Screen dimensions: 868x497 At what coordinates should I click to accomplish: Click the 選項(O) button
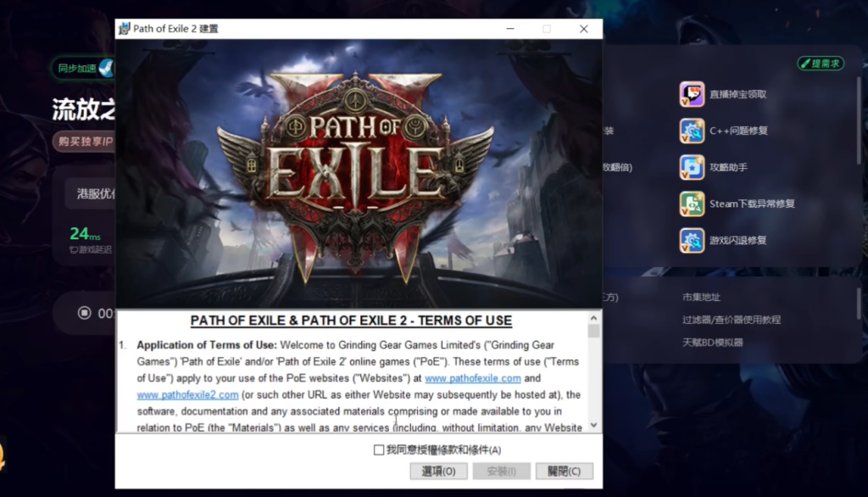(x=438, y=471)
